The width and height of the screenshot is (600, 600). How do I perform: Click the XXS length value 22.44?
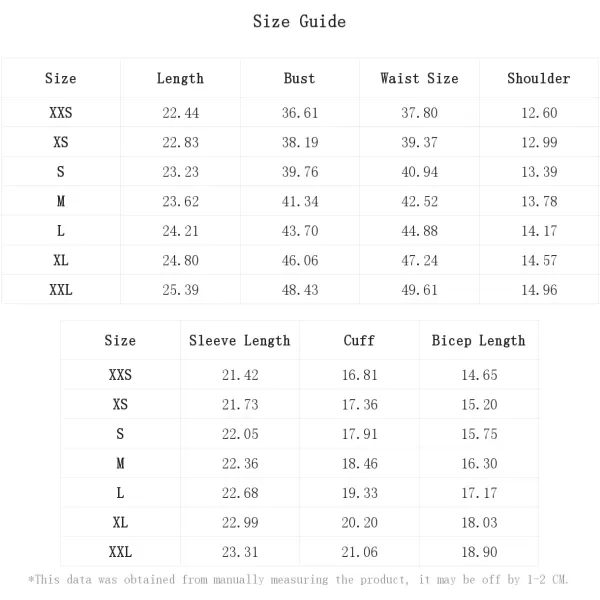tap(180, 113)
